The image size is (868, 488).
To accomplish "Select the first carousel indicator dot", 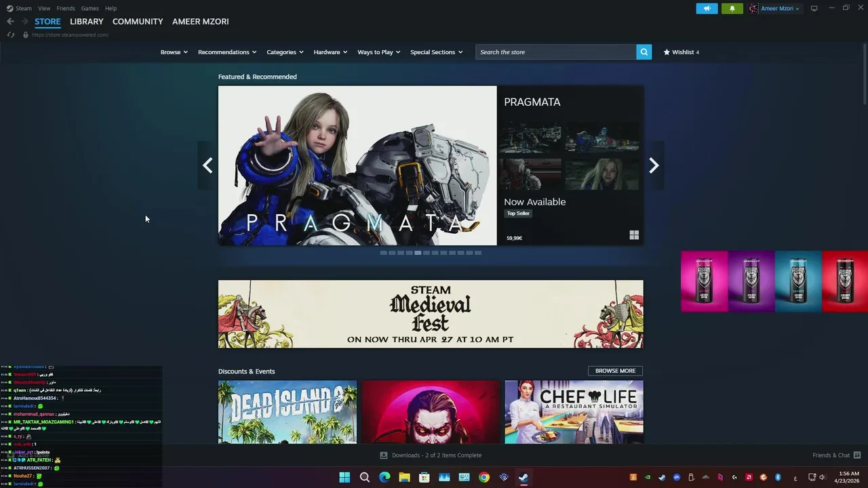I will [x=383, y=253].
